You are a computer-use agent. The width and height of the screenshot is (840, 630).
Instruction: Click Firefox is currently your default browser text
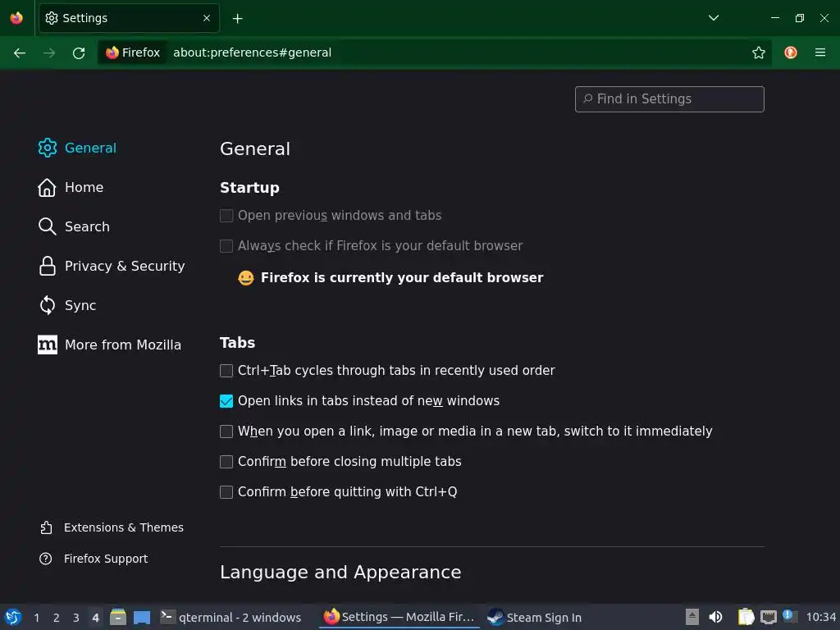click(x=402, y=277)
